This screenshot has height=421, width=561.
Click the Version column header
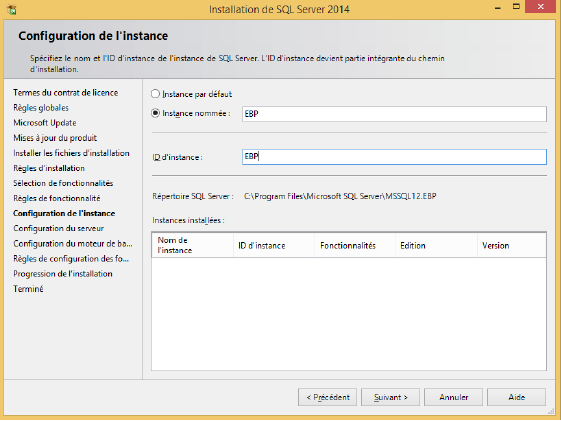pos(512,245)
